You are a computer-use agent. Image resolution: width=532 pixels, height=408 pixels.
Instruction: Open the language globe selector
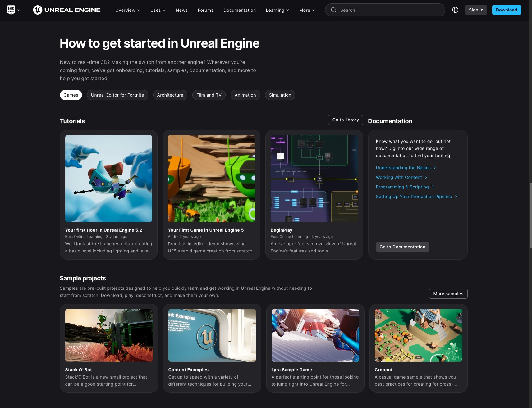click(455, 10)
